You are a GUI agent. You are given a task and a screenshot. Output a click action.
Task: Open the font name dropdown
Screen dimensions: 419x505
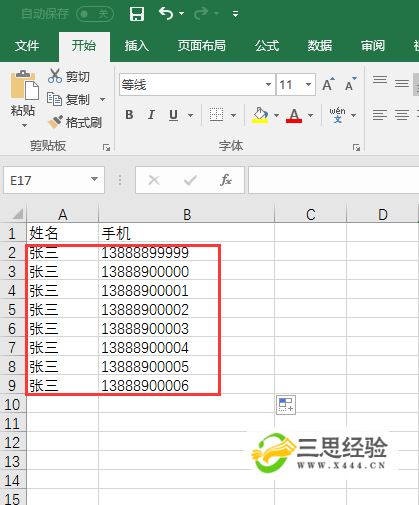click(268, 84)
